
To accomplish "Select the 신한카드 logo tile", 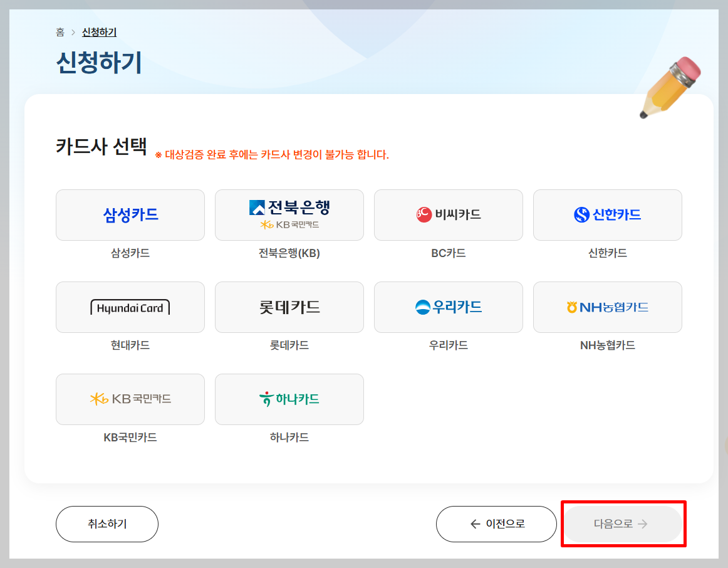I will (607, 215).
